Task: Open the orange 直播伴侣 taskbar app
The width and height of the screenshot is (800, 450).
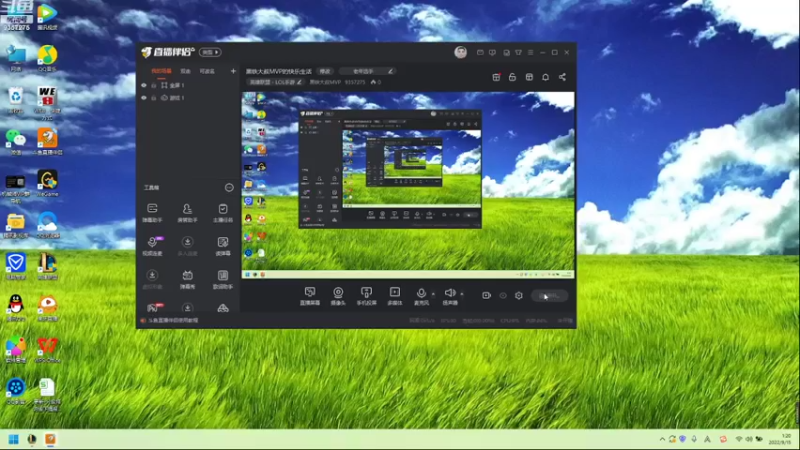Action: pos(50,439)
